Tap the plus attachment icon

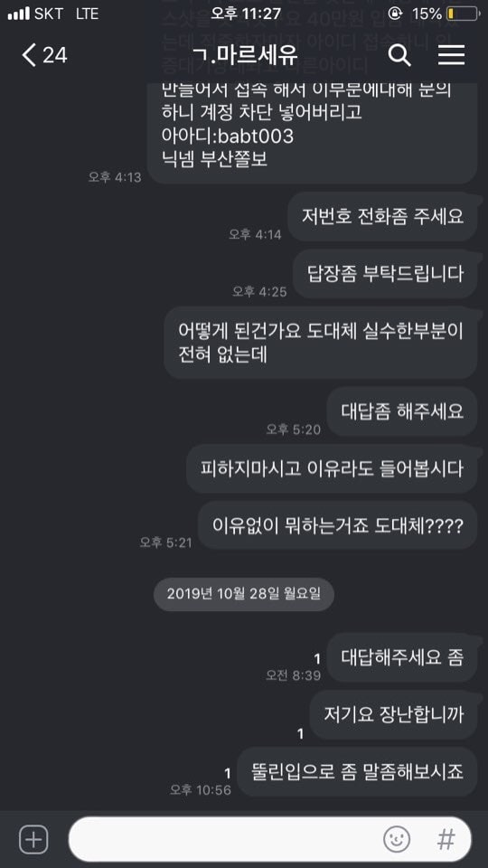(x=33, y=840)
